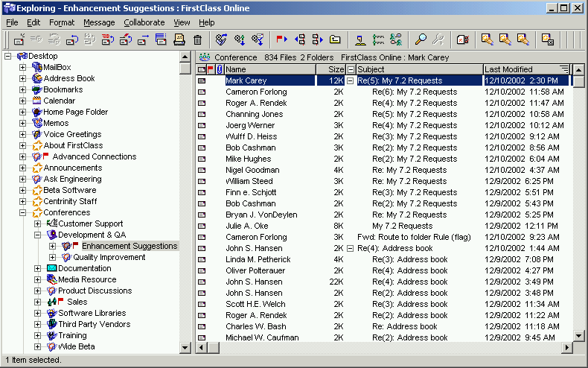Select Product Discussions in the tree
Image resolution: width=588 pixels, height=368 pixels.
click(95, 291)
